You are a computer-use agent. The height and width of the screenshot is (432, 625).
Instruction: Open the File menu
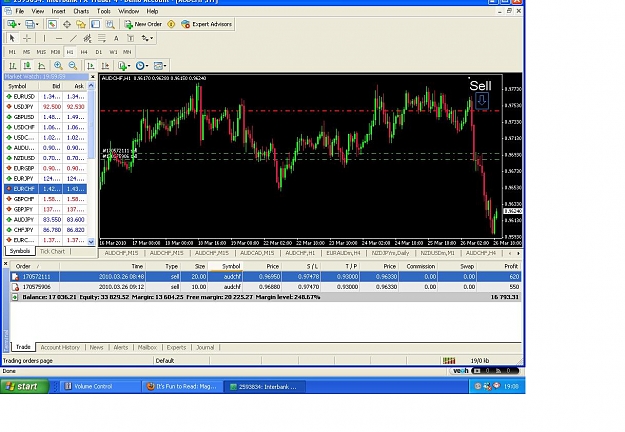coord(19,11)
